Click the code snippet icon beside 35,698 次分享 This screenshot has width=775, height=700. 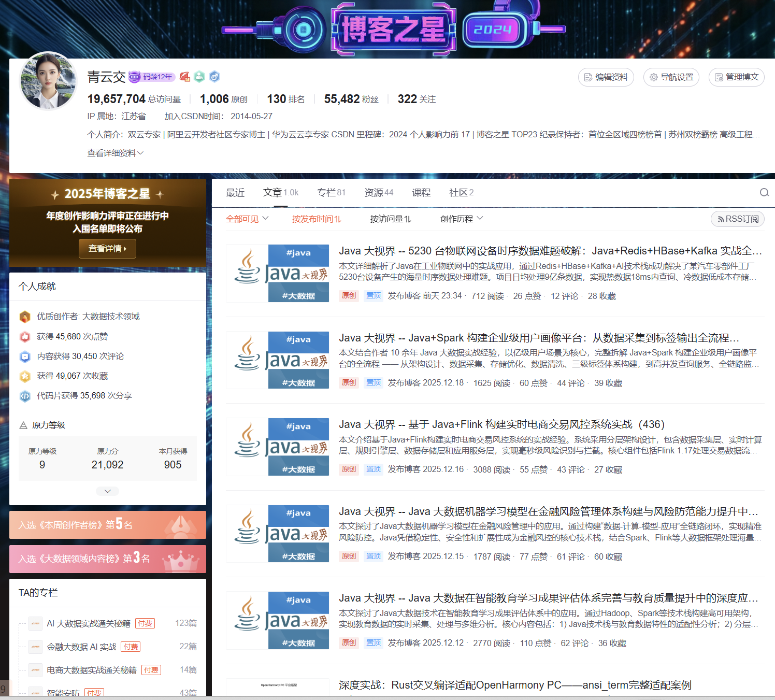25,396
